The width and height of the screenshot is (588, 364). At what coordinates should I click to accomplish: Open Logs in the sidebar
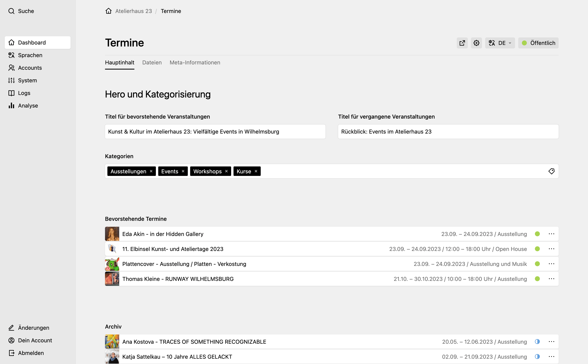click(38, 93)
